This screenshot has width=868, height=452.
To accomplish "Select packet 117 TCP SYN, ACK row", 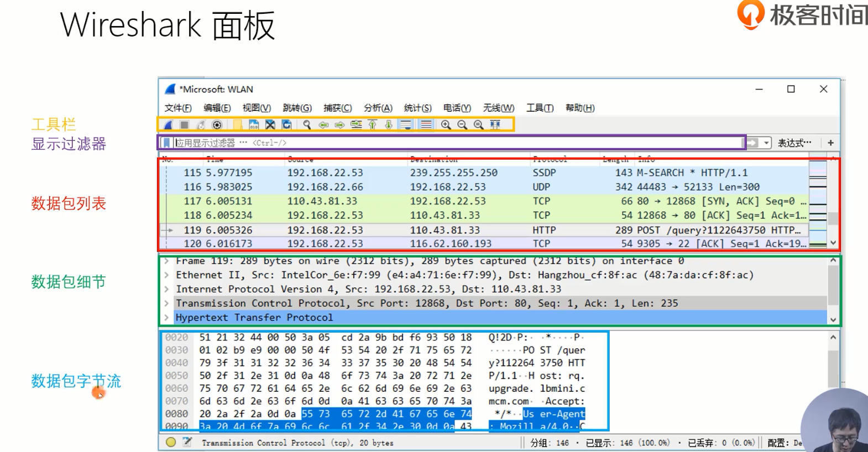I will click(x=484, y=201).
